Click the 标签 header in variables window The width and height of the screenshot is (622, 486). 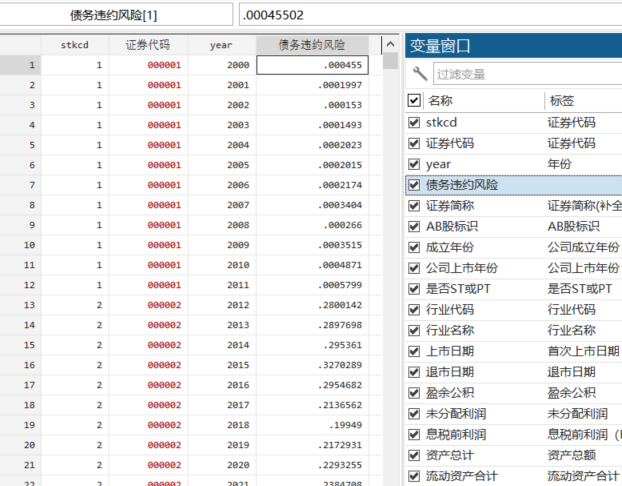(562, 101)
